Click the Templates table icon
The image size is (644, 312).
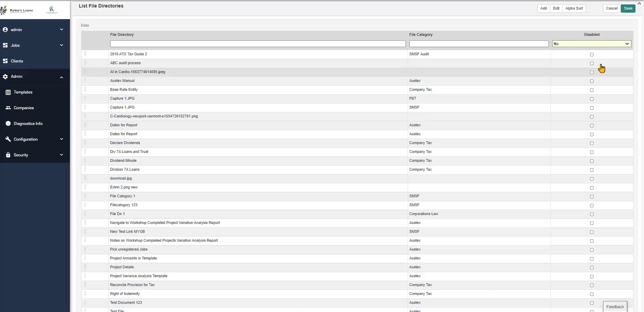(x=8, y=92)
